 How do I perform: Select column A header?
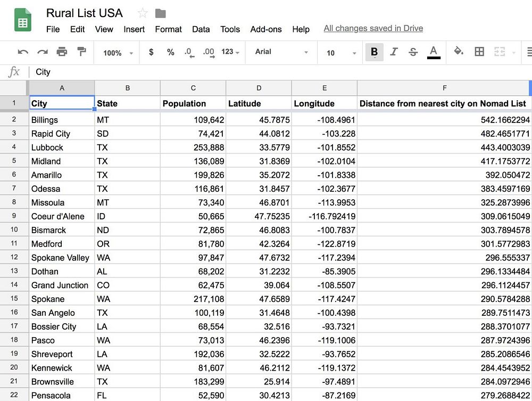[x=62, y=88]
